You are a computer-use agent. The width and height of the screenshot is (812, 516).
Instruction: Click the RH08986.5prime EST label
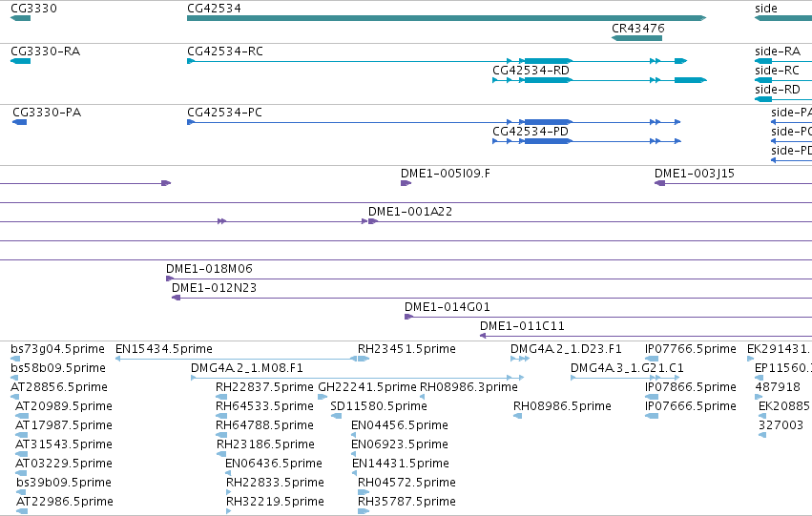point(562,407)
